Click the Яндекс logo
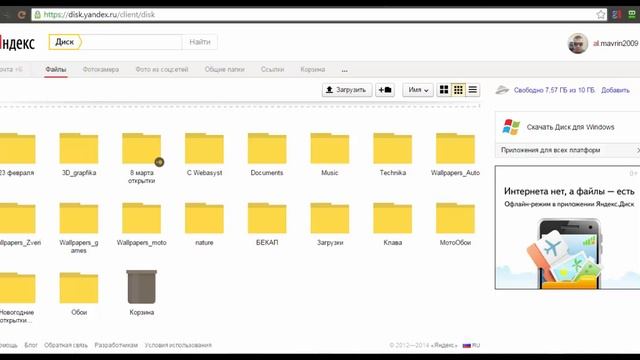 point(18,43)
